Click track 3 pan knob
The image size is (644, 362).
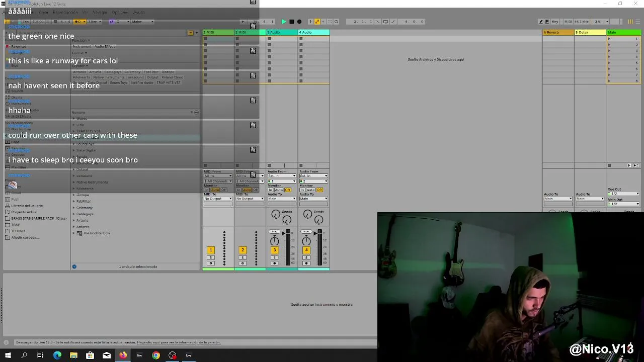274,241
